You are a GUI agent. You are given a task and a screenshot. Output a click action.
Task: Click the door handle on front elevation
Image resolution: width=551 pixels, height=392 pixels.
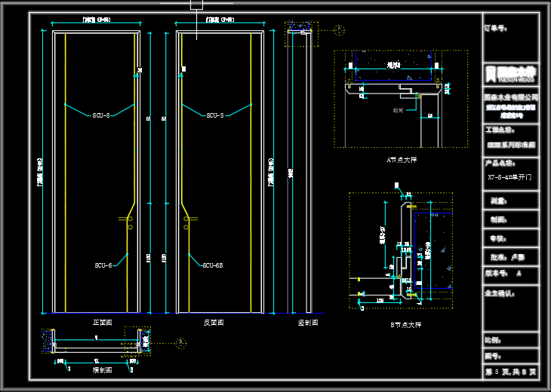click(128, 222)
